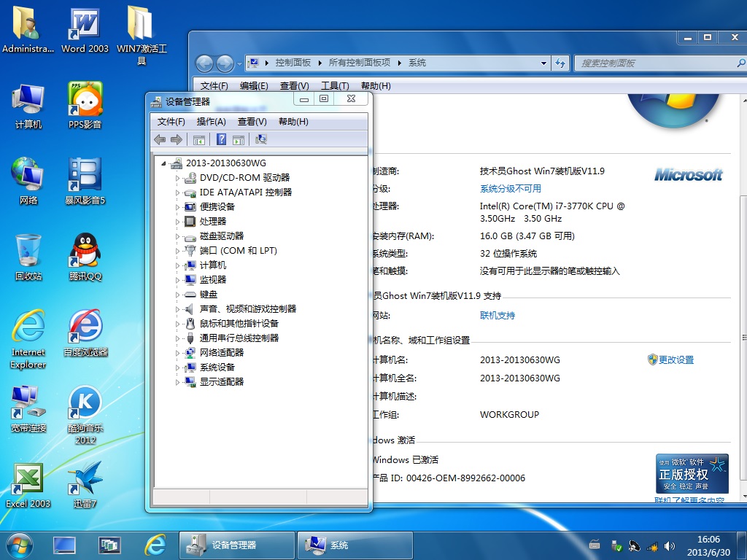Image resolution: width=747 pixels, height=560 pixels.
Task: Click the Back arrow in Device Manager toolbar
Action: click(160, 139)
